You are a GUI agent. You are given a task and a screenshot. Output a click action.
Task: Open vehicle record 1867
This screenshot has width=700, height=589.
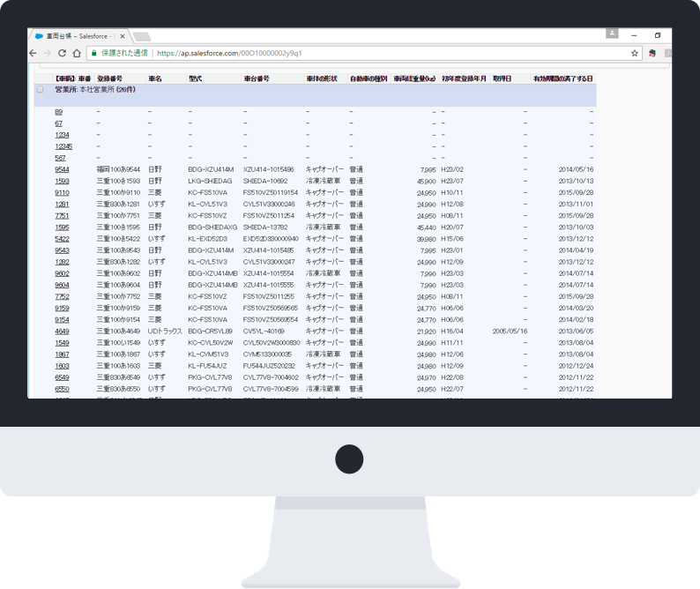pos(62,354)
